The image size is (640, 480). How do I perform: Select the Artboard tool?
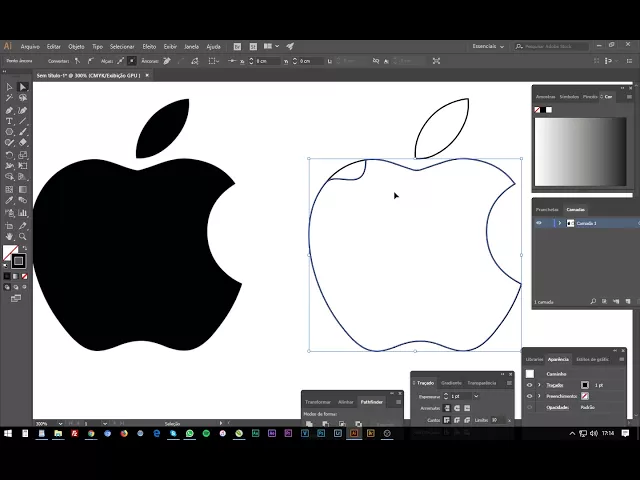[9, 226]
